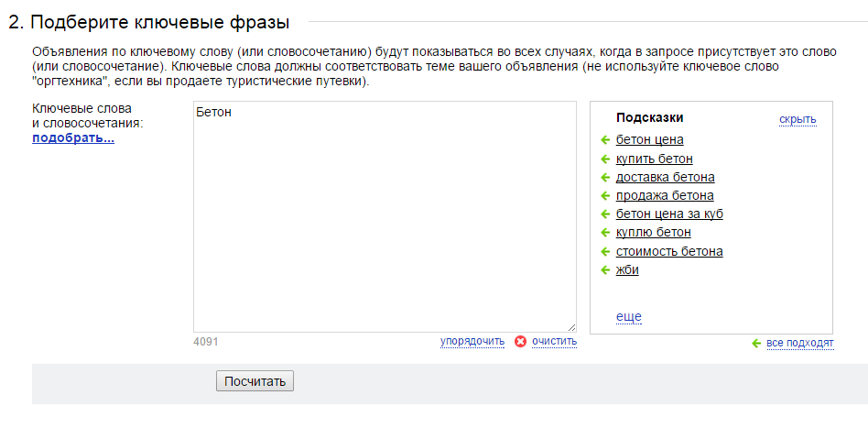Viewport: 868px width, 428px height.
Task: Click green arrow beside 'бетон цена'
Action: point(605,139)
